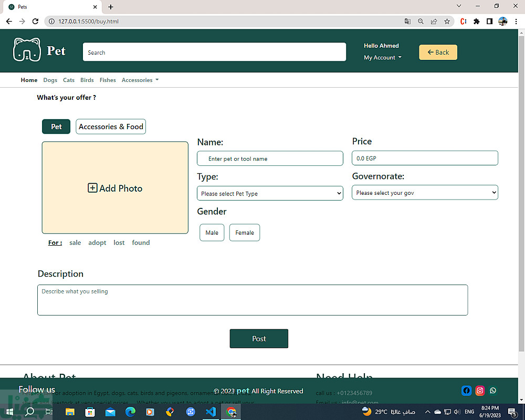Click the share page icon

tap(434, 22)
